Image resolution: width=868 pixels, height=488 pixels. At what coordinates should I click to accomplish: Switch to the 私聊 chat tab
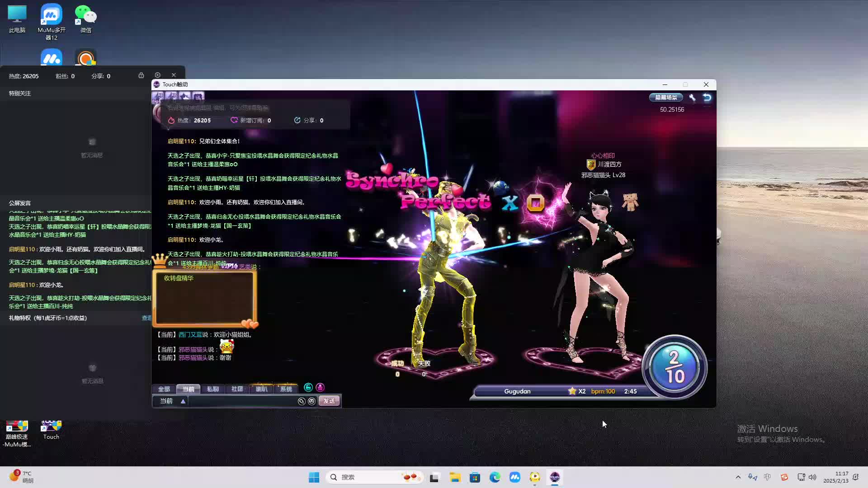[x=212, y=389]
